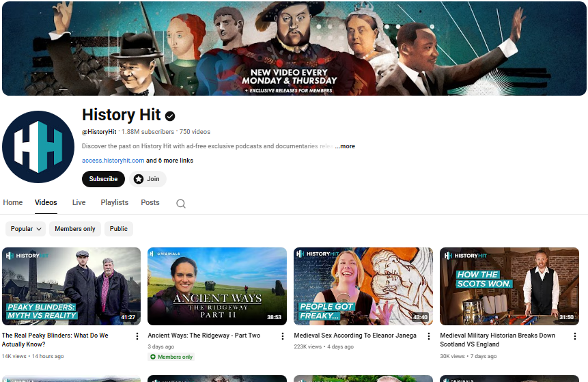Filter videos by Members only chip
Screen dimensions: 588x382
coord(75,229)
